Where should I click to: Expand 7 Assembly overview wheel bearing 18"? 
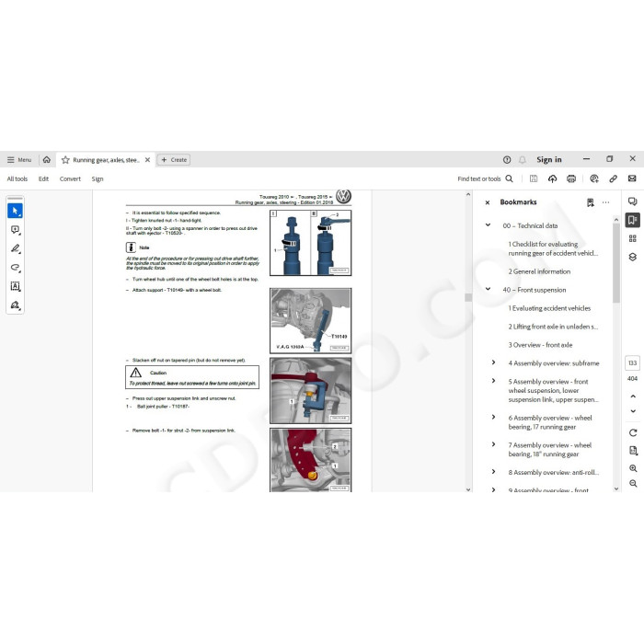493,444
